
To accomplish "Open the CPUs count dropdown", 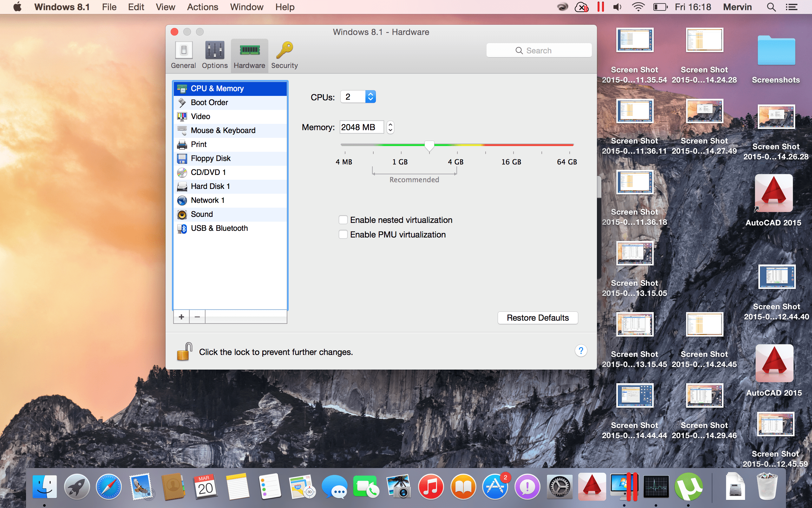I will pos(358,97).
